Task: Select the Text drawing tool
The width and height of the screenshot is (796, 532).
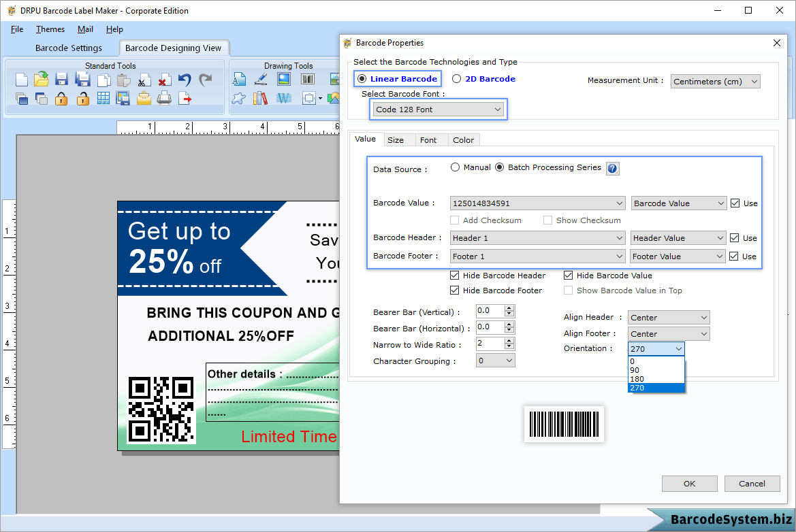Action: (x=240, y=79)
